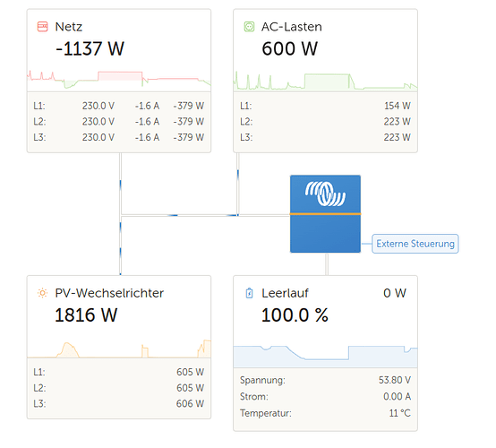Select the blue inverter box lower half

click(x=325, y=234)
